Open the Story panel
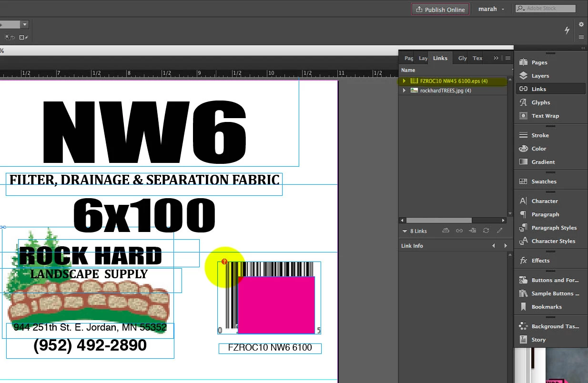 pos(550,340)
